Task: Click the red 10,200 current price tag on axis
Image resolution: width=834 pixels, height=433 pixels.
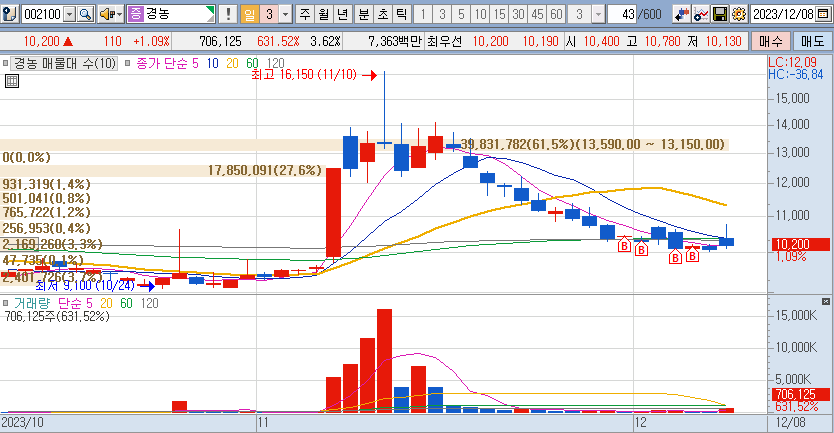Action: click(800, 244)
